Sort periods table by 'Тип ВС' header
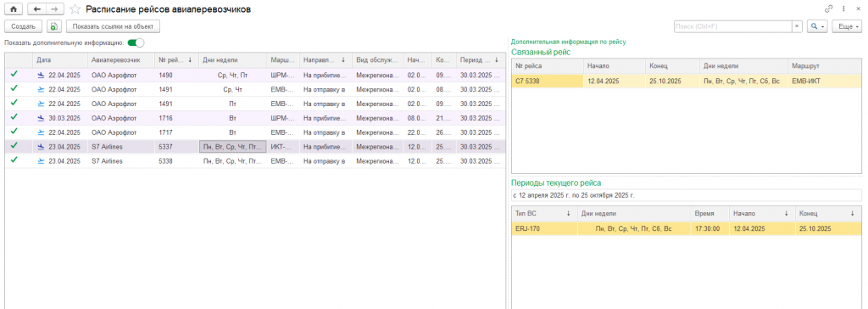The width and height of the screenshot is (868, 309). click(543, 213)
